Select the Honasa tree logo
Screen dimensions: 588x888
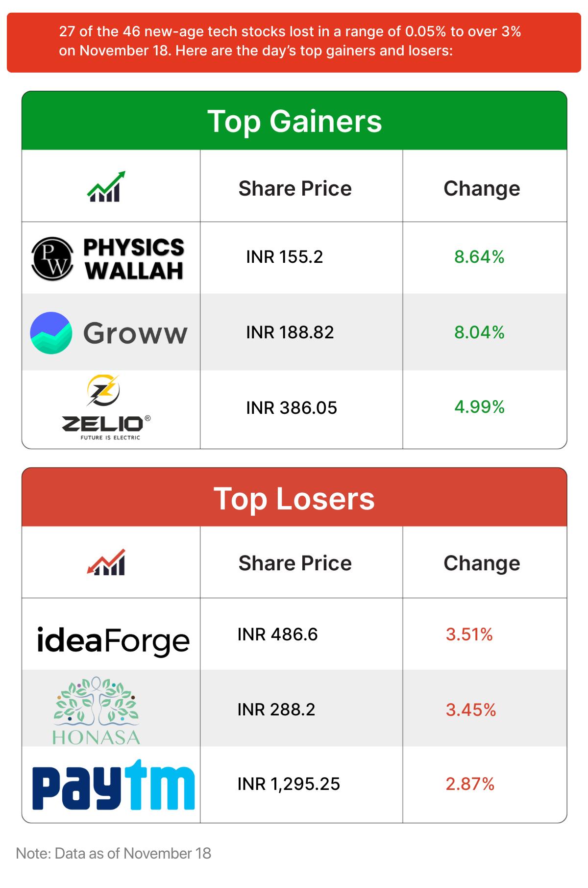coord(97,710)
